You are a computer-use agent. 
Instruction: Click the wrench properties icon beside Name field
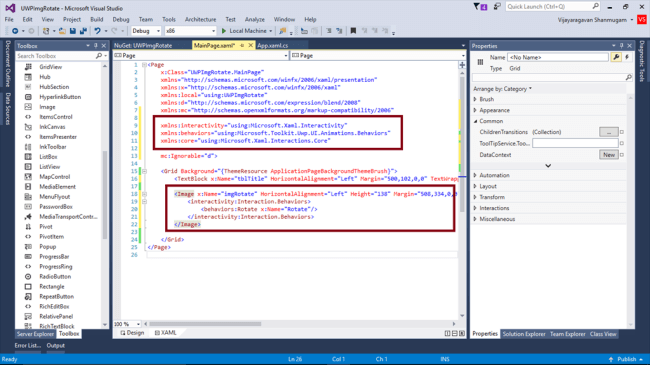pyautogui.click(x=616, y=57)
